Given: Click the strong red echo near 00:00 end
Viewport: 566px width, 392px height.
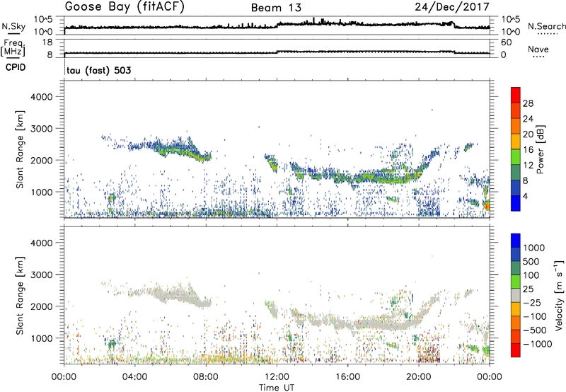Looking at the screenshot, I should [x=487, y=206].
